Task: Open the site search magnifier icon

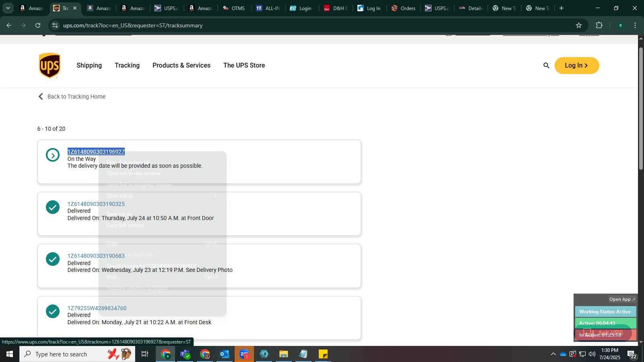Action: tap(546, 65)
